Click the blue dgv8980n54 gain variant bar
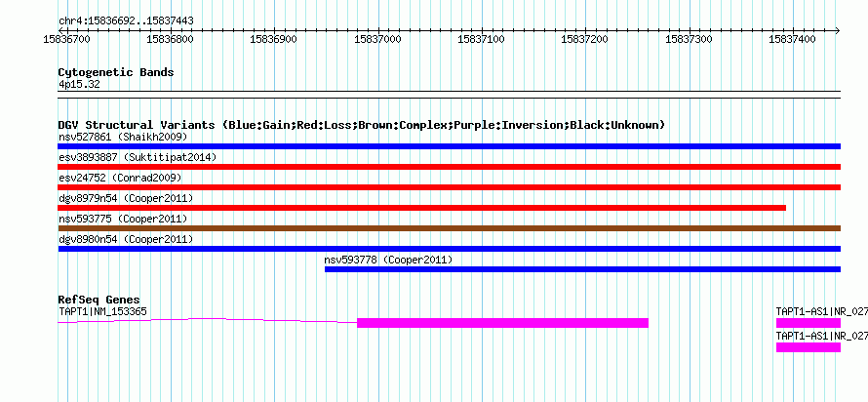Viewport: 868px width, 402px height. (x=449, y=249)
